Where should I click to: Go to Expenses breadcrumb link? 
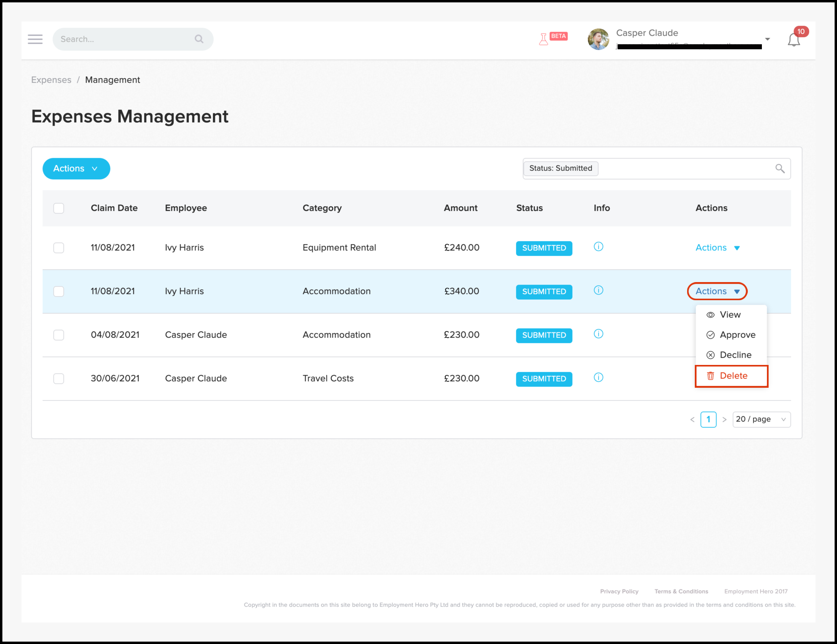coord(51,80)
